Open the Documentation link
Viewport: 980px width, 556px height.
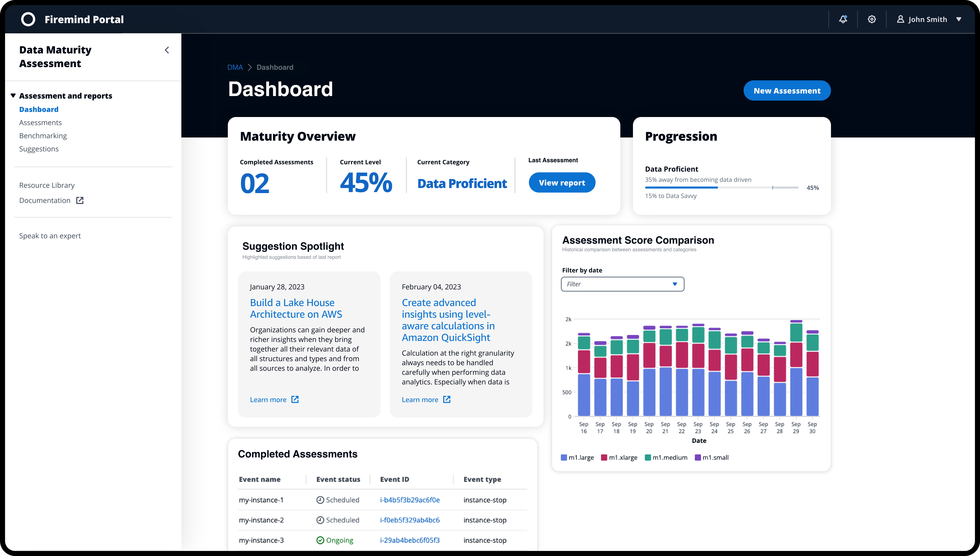tap(45, 201)
